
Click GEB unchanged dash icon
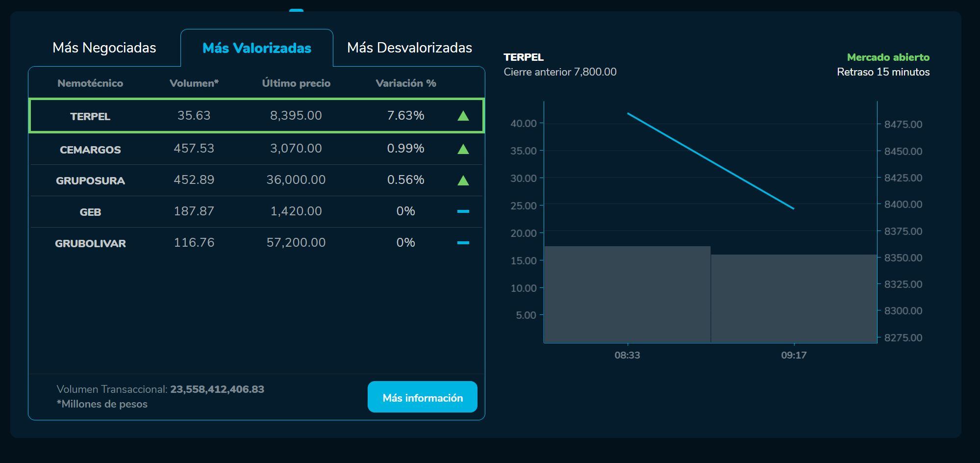pos(463,211)
